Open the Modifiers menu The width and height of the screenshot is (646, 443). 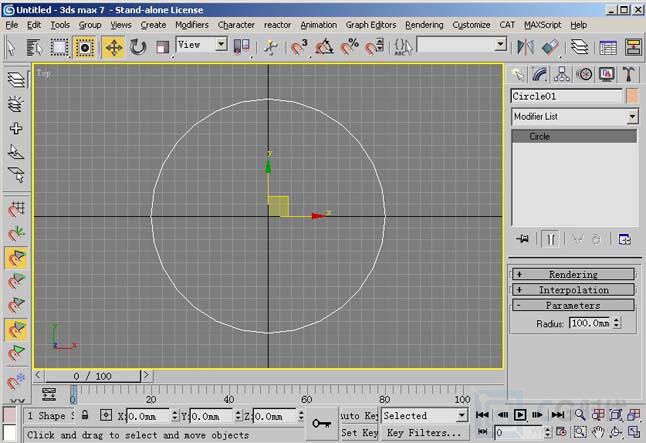click(x=192, y=25)
